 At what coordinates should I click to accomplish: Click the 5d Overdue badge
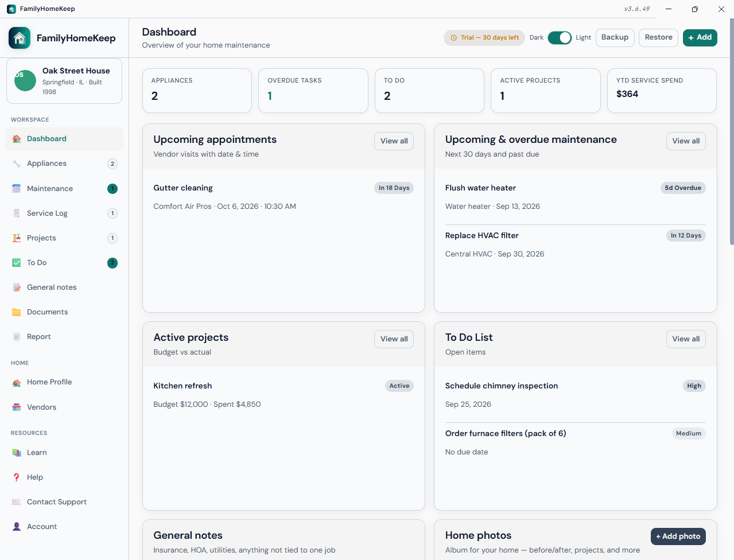coord(683,188)
